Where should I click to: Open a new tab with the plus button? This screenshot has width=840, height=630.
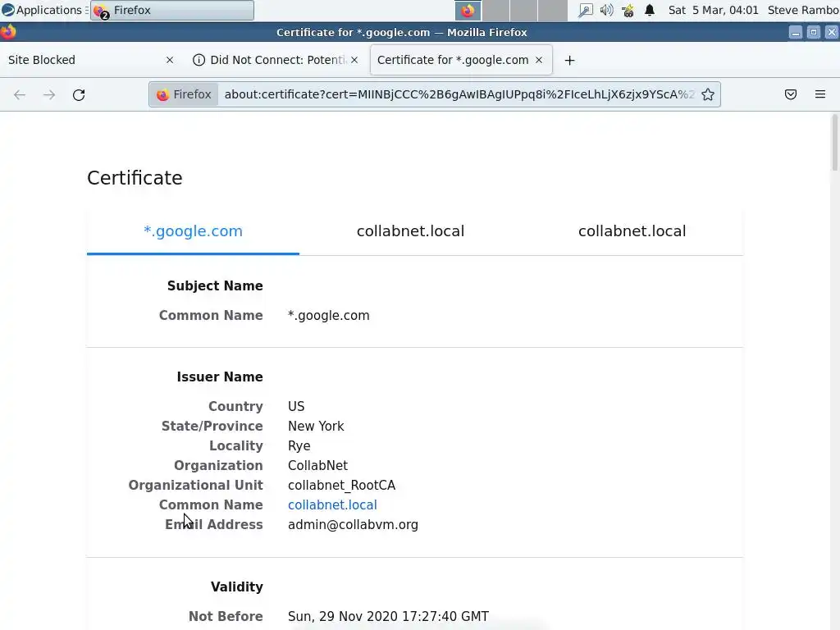click(569, 61)
